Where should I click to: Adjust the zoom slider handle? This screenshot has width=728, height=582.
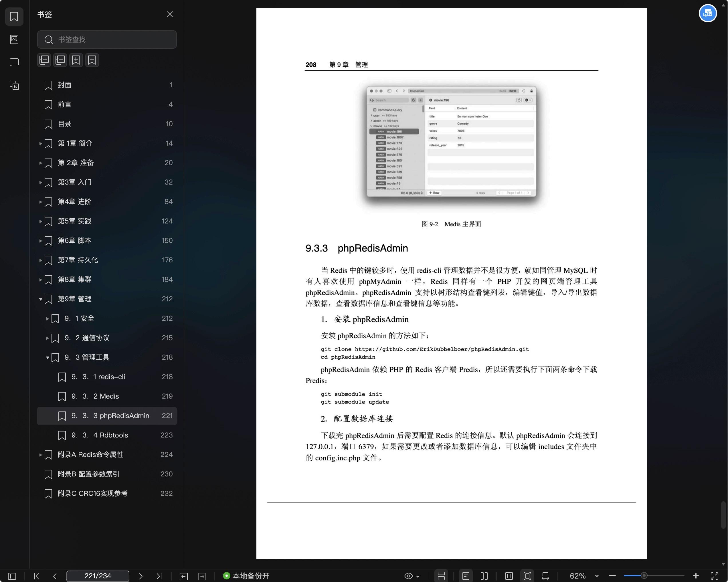(644, 576)
